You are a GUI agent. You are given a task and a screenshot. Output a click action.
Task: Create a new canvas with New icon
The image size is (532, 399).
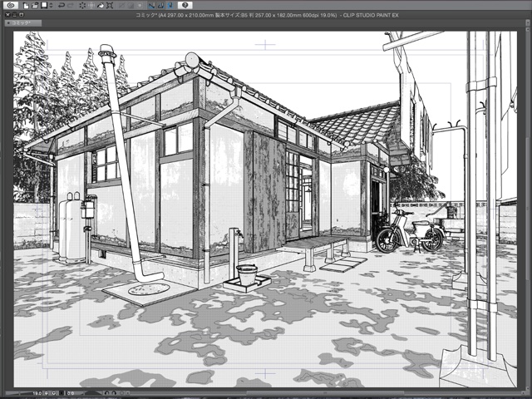[x=26, y=5]
